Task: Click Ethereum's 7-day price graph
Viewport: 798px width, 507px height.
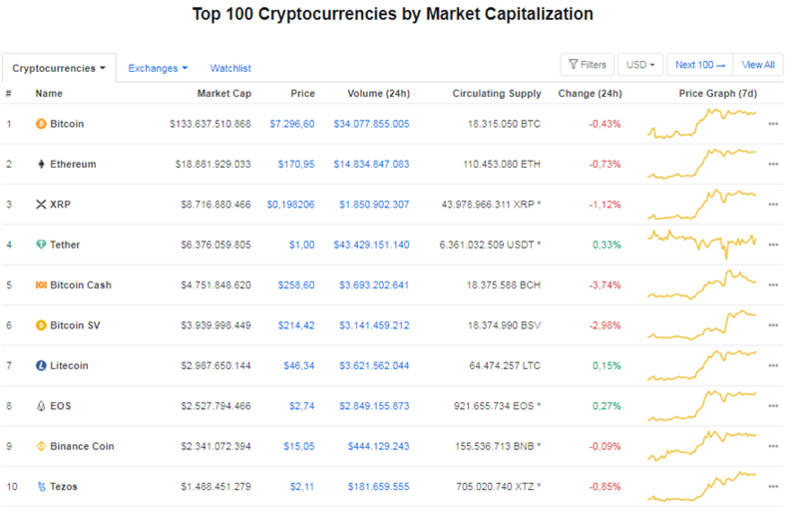Action: (x=702, y=162)
